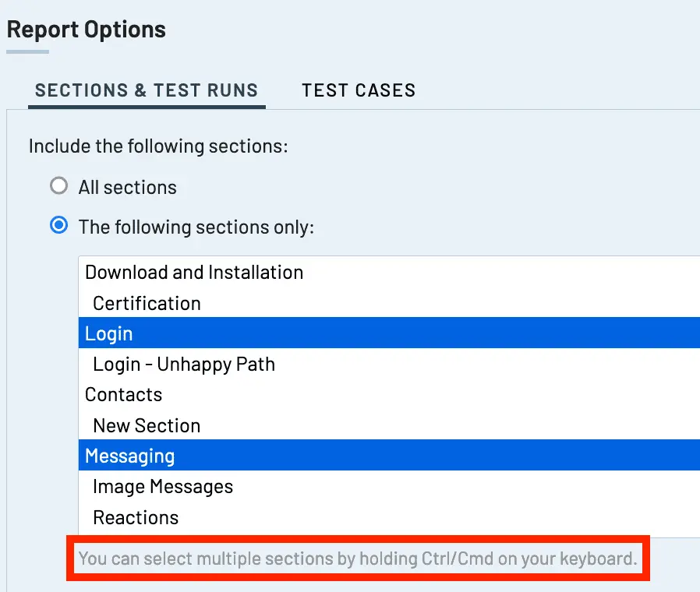700x592 pixels.
Task: Click the 'All sections' label text
Action: click(128, 188)
